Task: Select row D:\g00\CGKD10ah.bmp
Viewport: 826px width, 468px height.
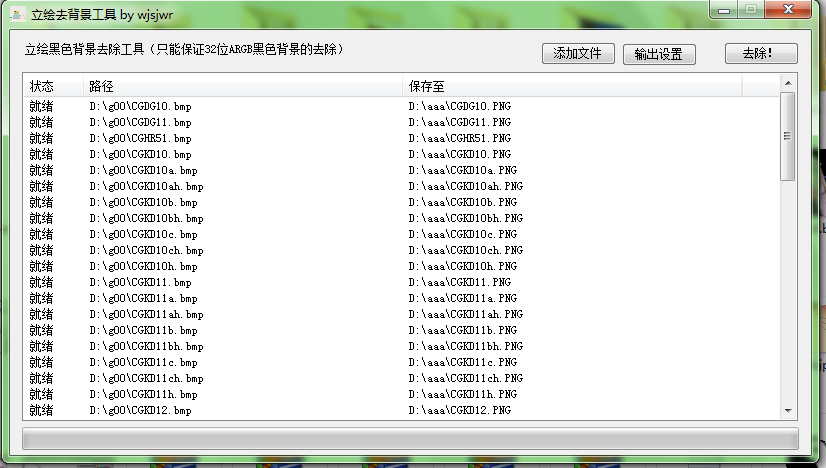Action: (x=401, y=186)
